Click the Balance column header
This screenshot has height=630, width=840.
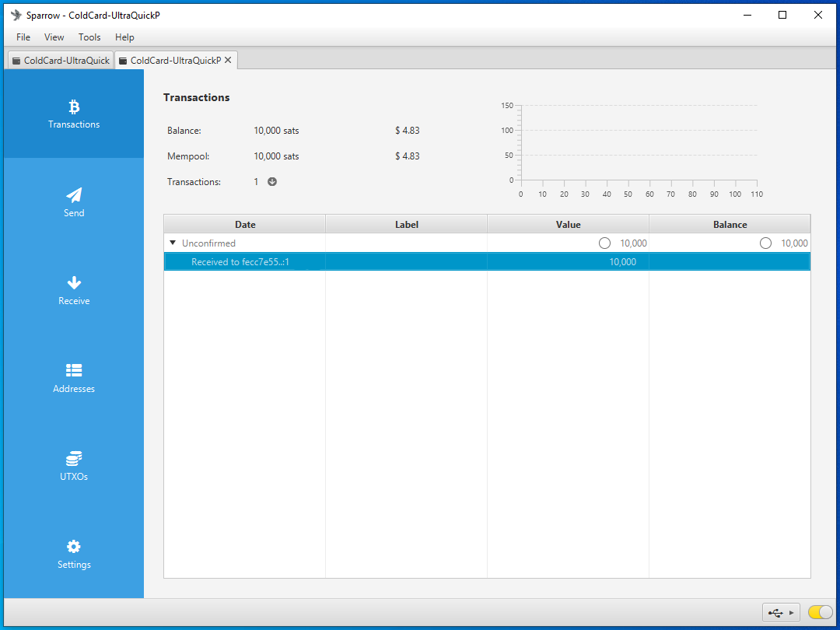730,225
